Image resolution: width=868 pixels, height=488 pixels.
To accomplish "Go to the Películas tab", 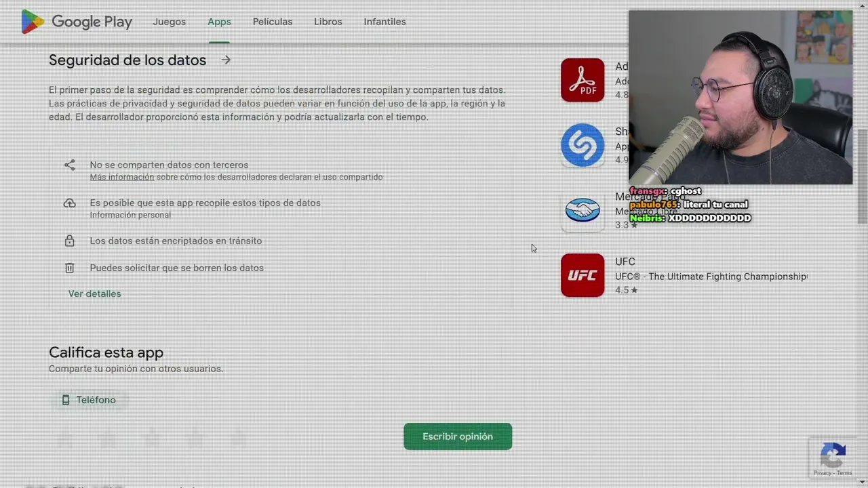I will (x=273, y=22).
